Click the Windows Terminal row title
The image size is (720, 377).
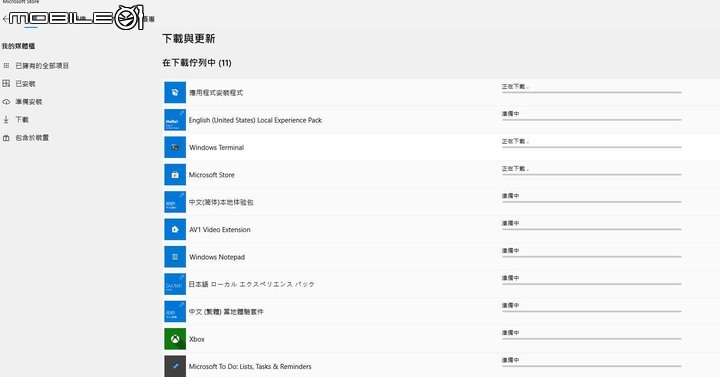[x=216, y=147]
